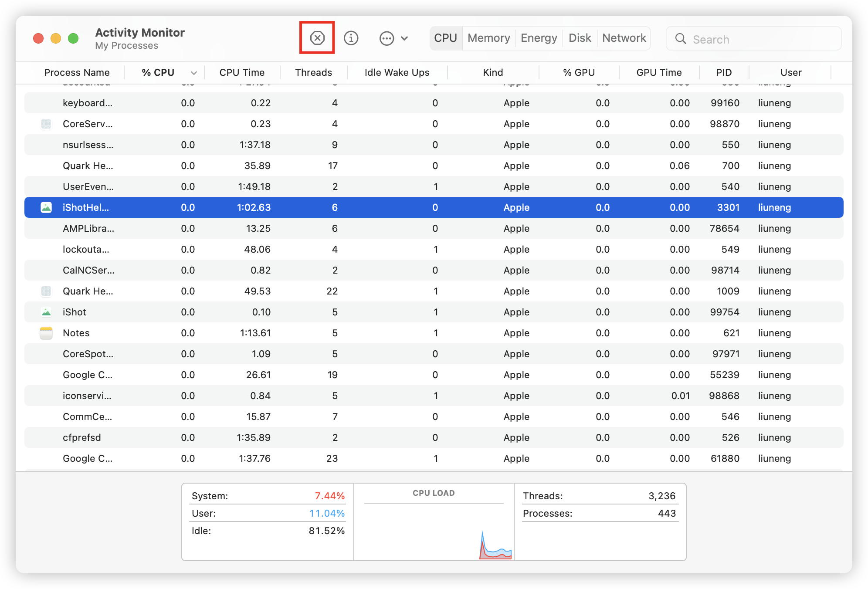Viewport: 868px width, 589px height.
Task: Click PID value 98868
Action: [x=724, y=396]
